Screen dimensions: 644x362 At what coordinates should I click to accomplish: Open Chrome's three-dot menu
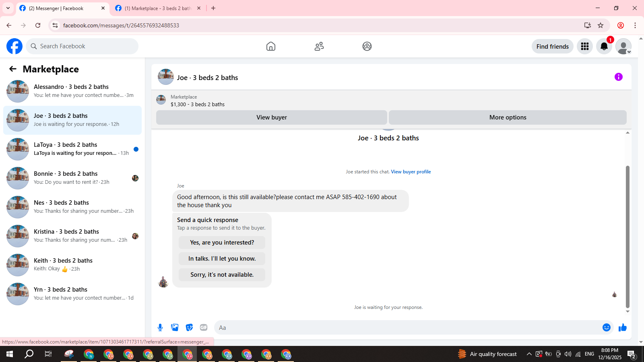pos(635,25)
